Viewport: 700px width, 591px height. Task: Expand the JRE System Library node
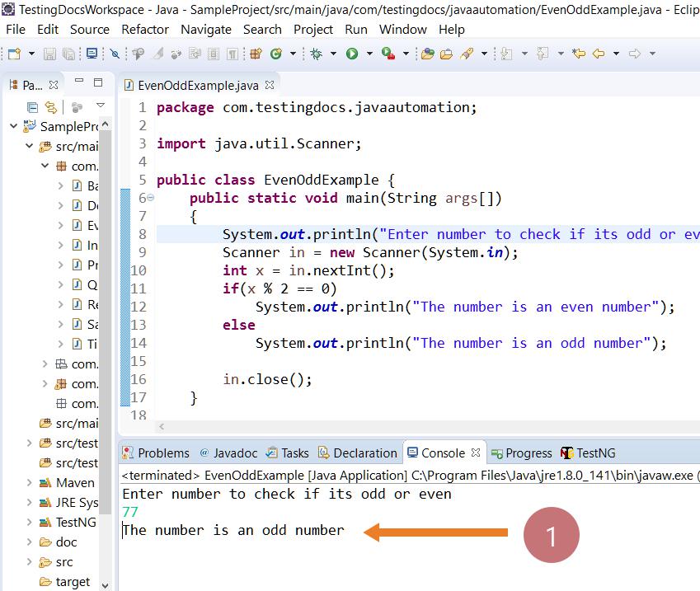pyautogui.click(x=29, y=502)
